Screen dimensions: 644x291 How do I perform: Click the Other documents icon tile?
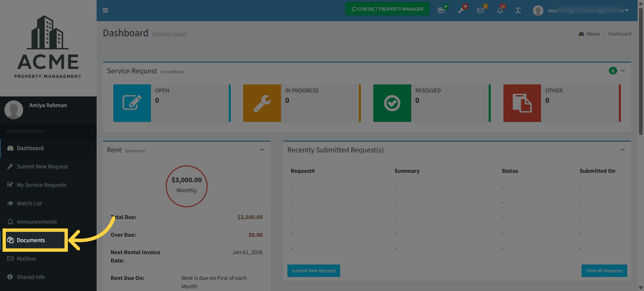522,103
